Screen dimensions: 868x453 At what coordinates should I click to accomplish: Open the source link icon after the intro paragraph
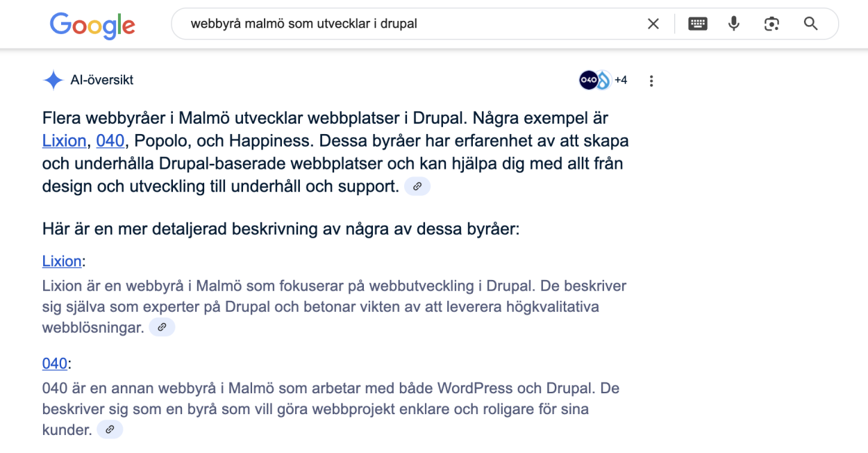tap(417, 186)
